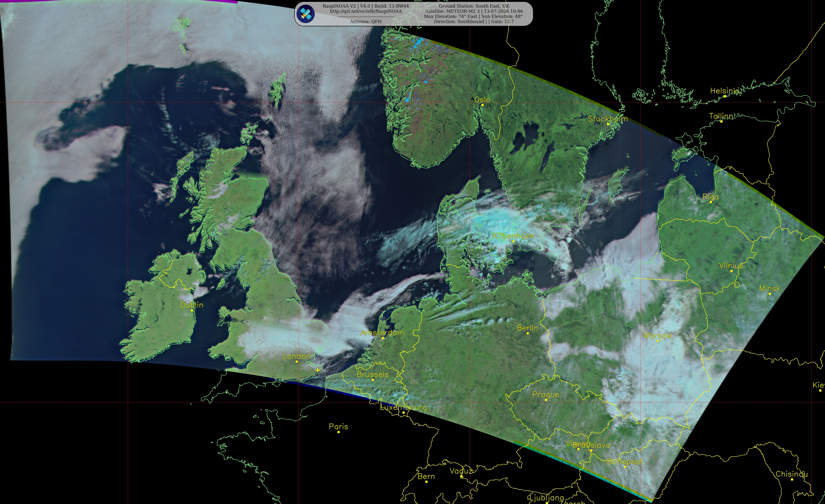Click the Prague city label
Screen dimensions: 825x504
(546, 395)
